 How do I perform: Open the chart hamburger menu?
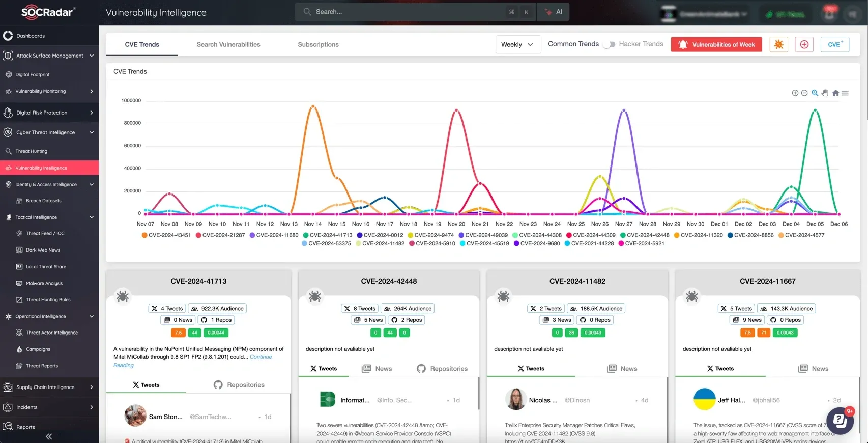click(x=845, y=93)
